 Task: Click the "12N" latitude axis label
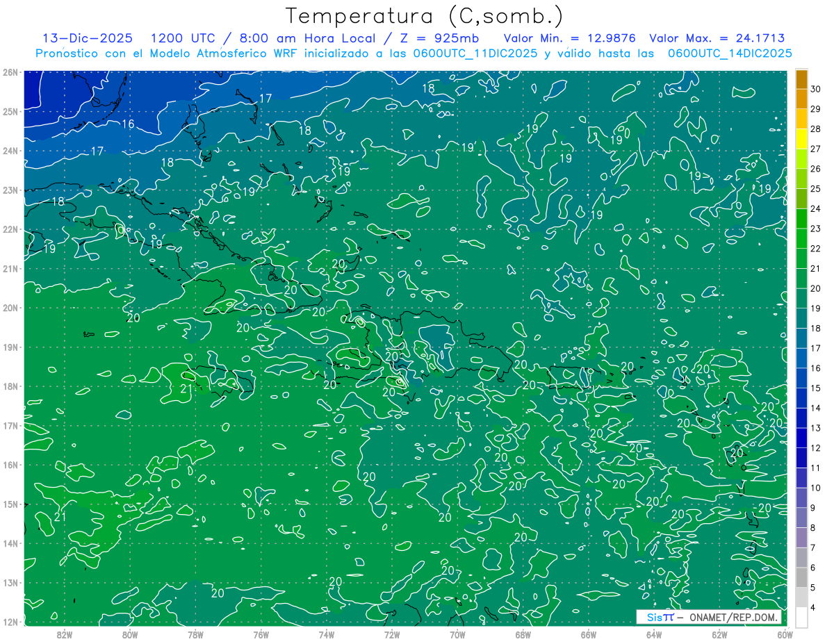(x=10, y=622)
